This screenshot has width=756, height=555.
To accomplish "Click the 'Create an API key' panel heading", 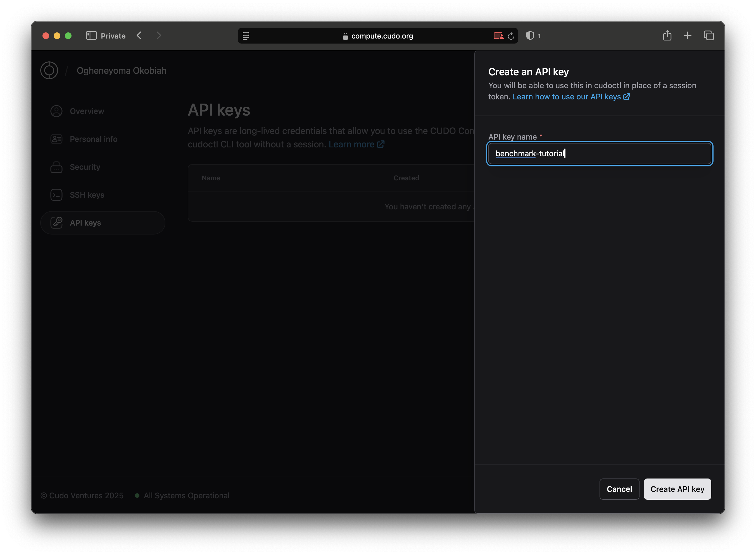I will coord(528,72).
